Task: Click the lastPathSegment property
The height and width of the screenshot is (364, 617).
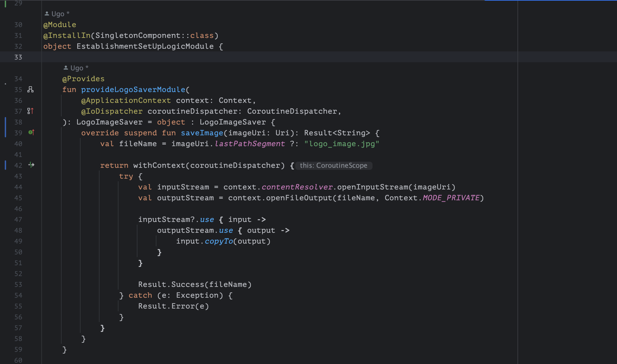Action: pos(250,144)
